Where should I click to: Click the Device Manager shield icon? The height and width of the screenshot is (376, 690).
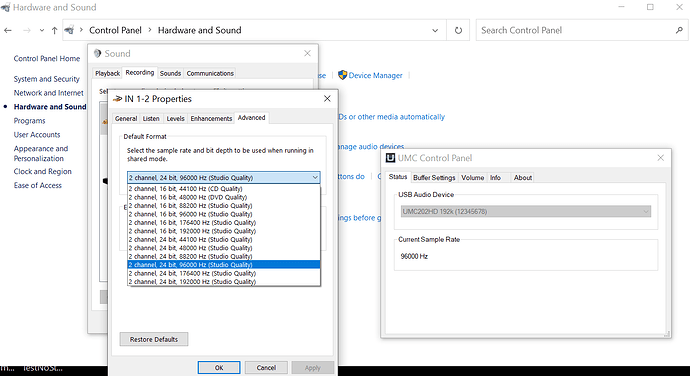[342, 75]
